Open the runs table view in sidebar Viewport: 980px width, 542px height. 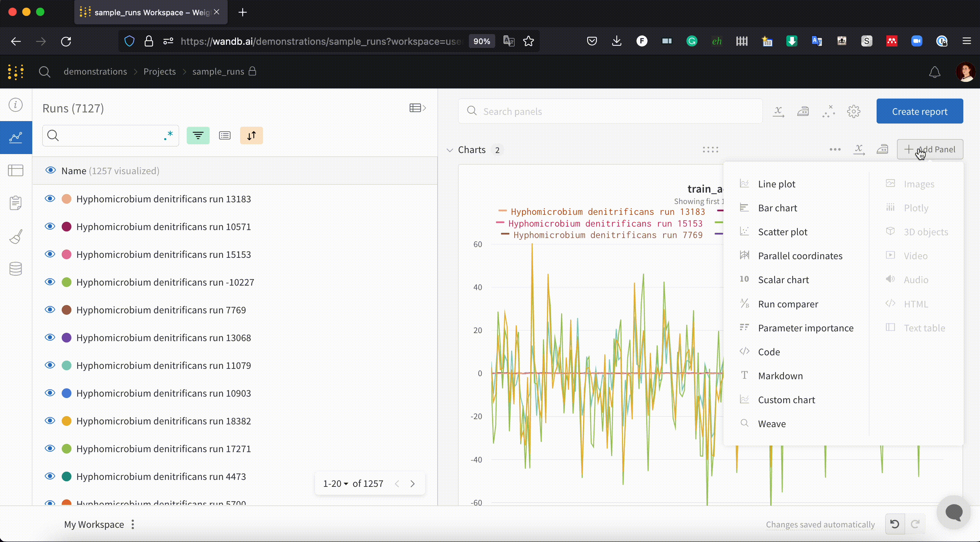pos(16,170)
